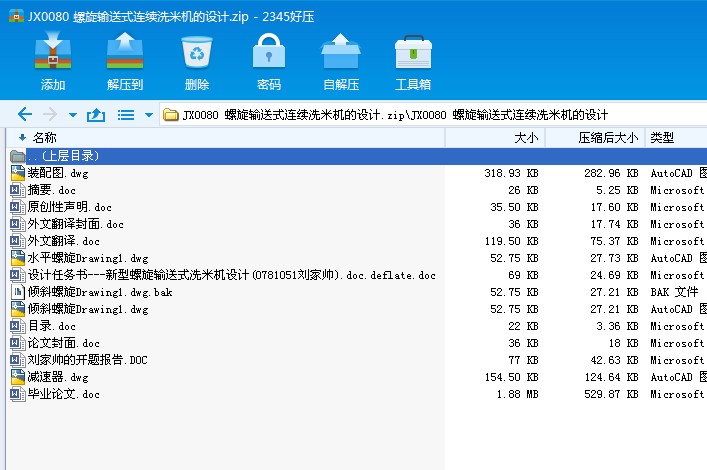Select file 刘家帅的开题报告.DOC
The height and width of the screenshot is (470, 707).
pyautogui.click(x=87, y=359)
